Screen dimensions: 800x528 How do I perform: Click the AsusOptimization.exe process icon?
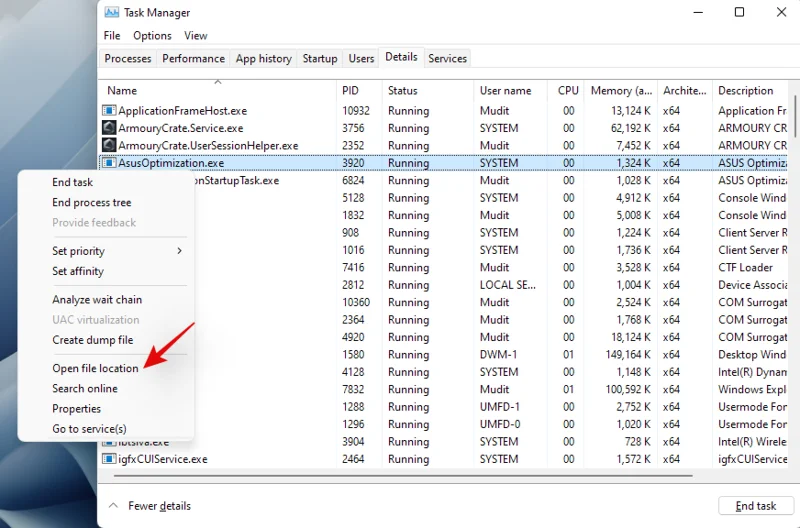pos(109,163)
